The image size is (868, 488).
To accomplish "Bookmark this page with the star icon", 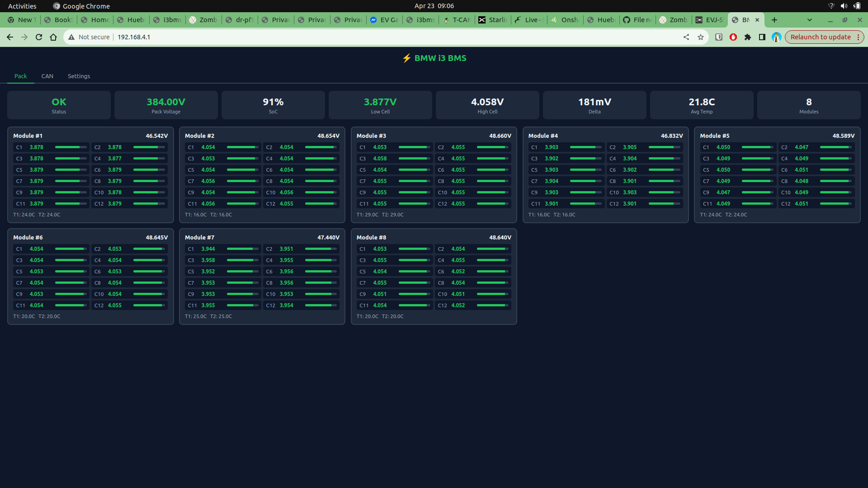I will 701,37.
